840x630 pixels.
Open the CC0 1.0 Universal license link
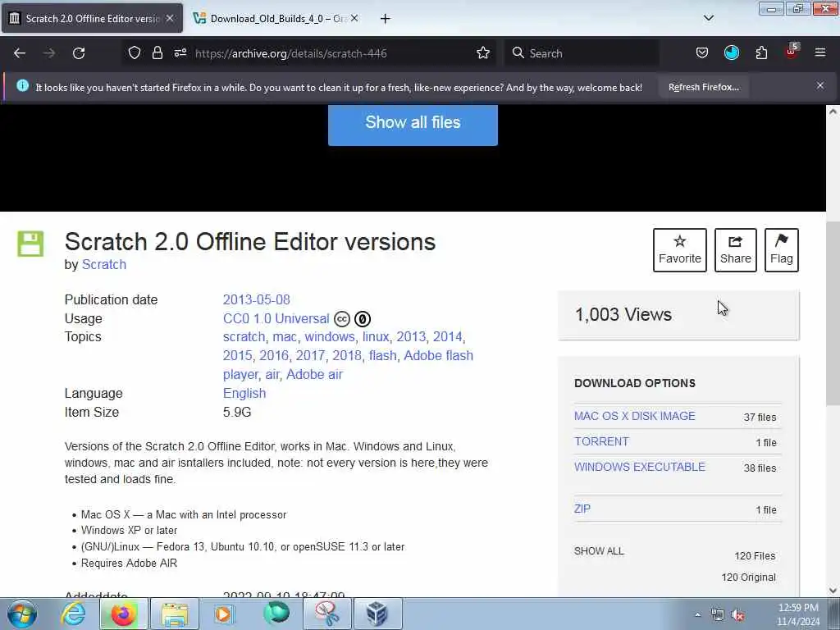tap(276, 319)
